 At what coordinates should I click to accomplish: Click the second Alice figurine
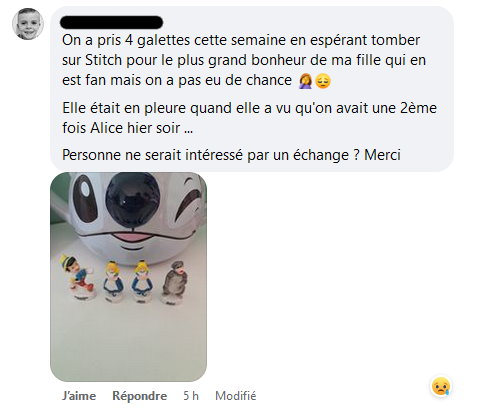[142, 281]
